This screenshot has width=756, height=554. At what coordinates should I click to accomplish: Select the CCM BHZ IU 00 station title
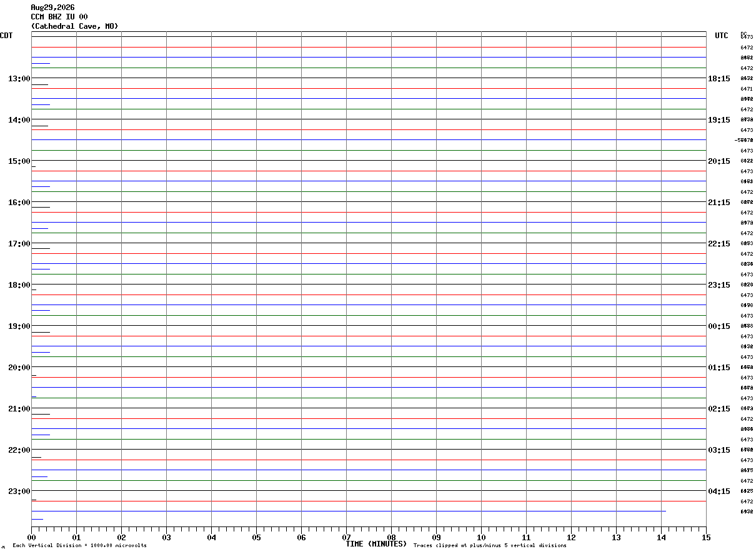tap(59, 17)
